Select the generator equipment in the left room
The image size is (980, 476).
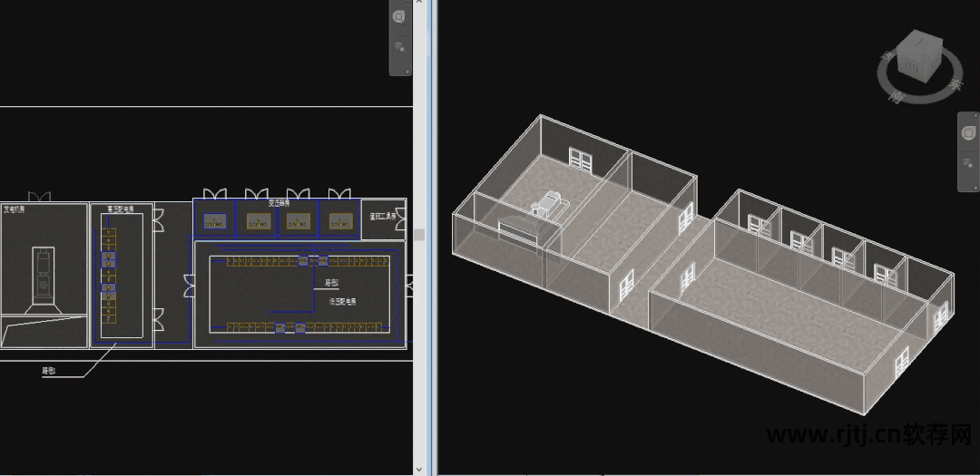[x=42, y=273]
